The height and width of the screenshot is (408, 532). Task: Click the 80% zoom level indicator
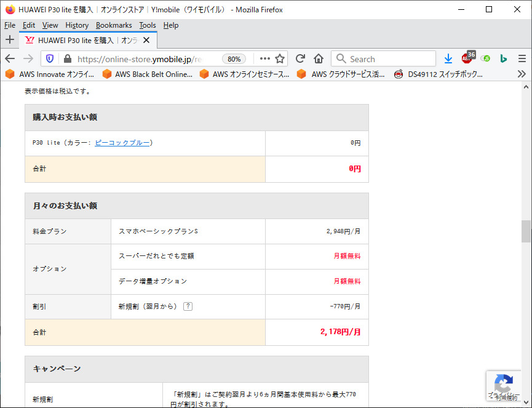(x=234, y=59)
